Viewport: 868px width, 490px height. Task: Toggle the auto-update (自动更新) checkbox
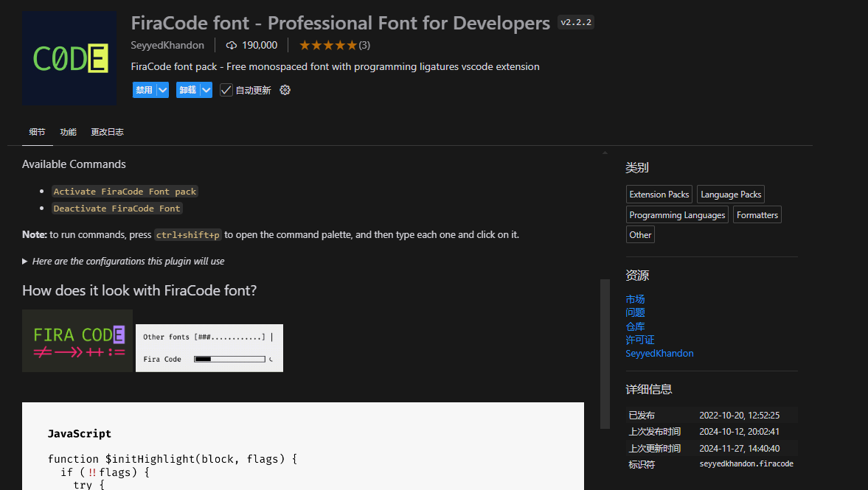coord(226,90)
